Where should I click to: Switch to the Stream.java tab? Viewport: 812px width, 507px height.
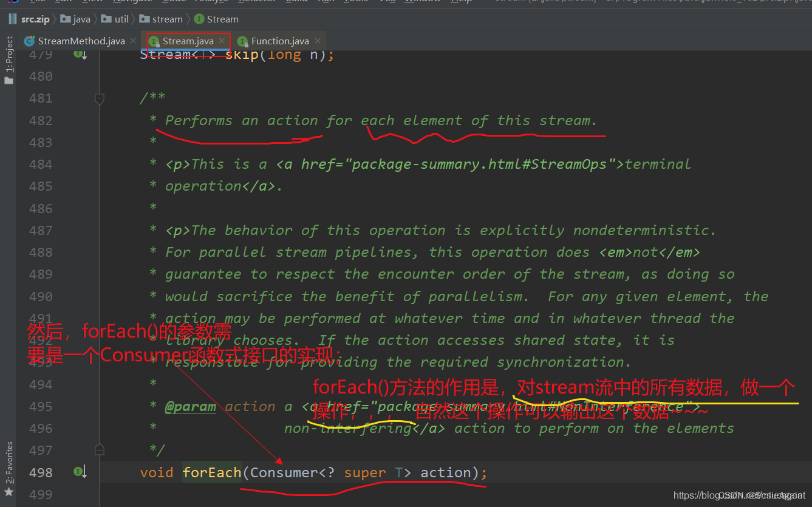tap(188, 41)
